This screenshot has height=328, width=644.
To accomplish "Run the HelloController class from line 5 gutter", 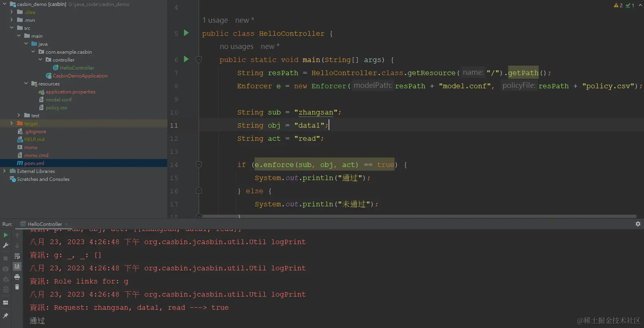I will (186, 33).
